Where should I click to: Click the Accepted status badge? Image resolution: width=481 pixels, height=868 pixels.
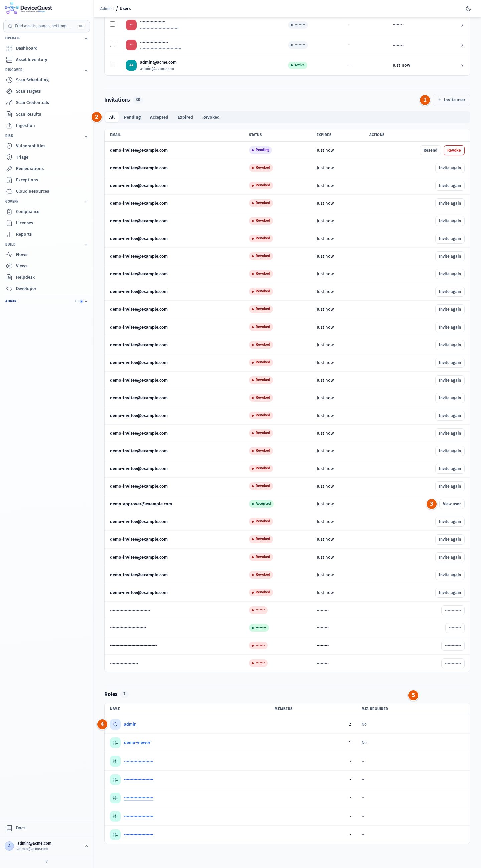click(261, 503)
